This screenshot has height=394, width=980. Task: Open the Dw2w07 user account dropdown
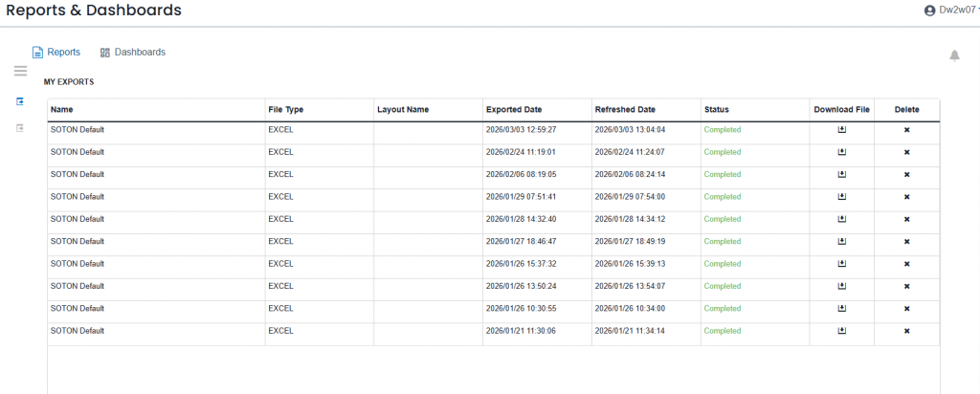[951, 11]
